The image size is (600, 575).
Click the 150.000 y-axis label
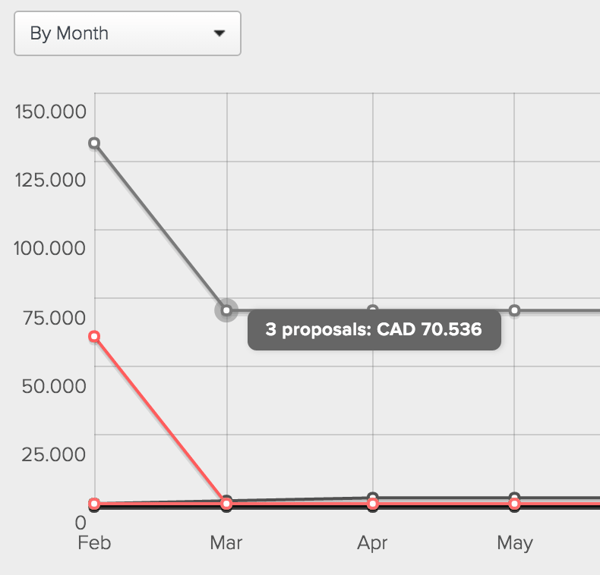[51, 112]
